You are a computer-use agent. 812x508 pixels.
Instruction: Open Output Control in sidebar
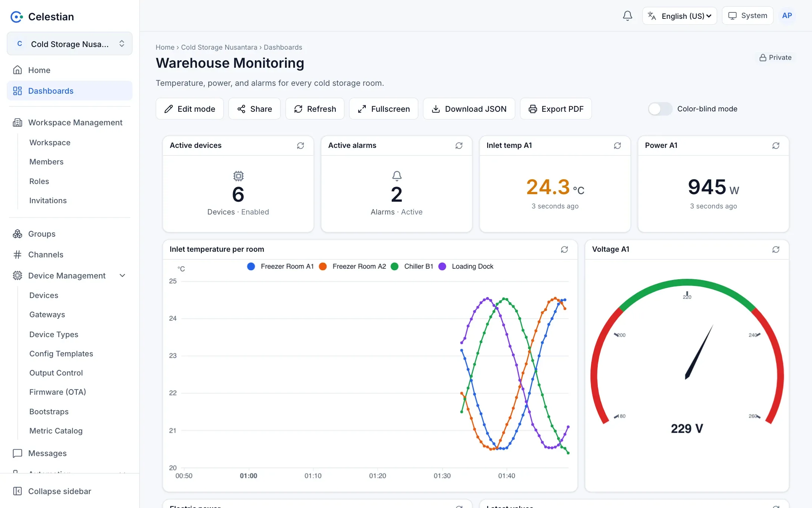(56, 373)
